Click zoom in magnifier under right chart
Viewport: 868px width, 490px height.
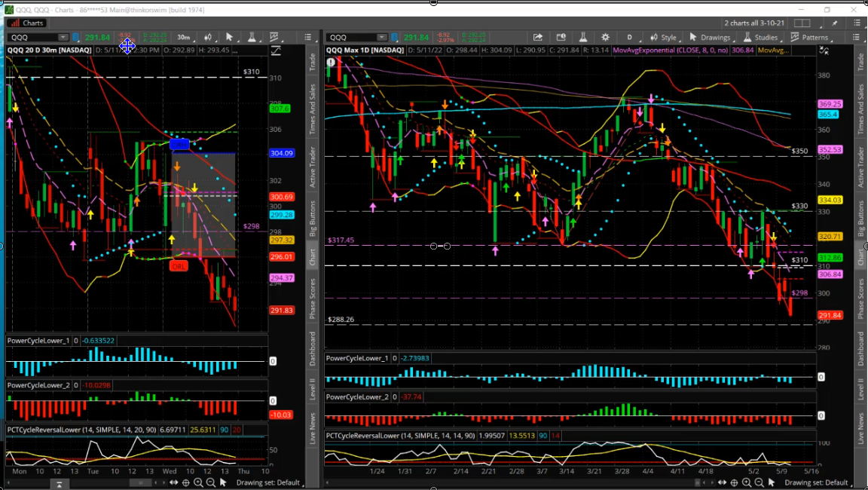tap(747, 482)
